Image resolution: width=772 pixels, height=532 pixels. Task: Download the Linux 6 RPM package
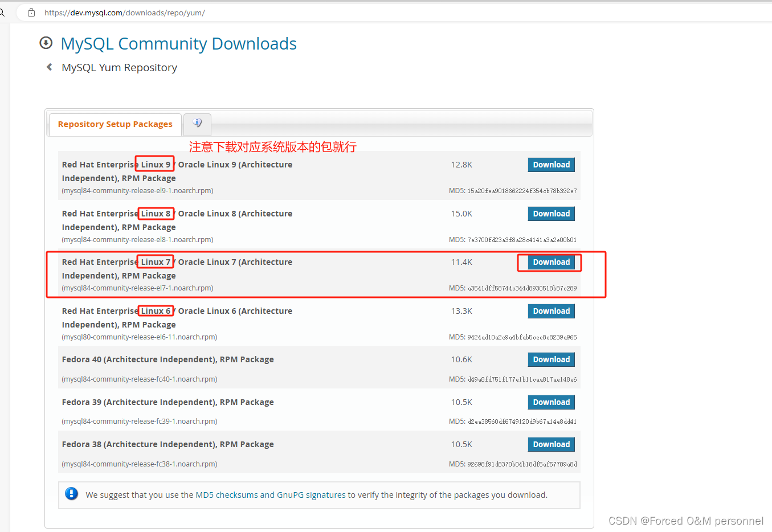point(551,311)
